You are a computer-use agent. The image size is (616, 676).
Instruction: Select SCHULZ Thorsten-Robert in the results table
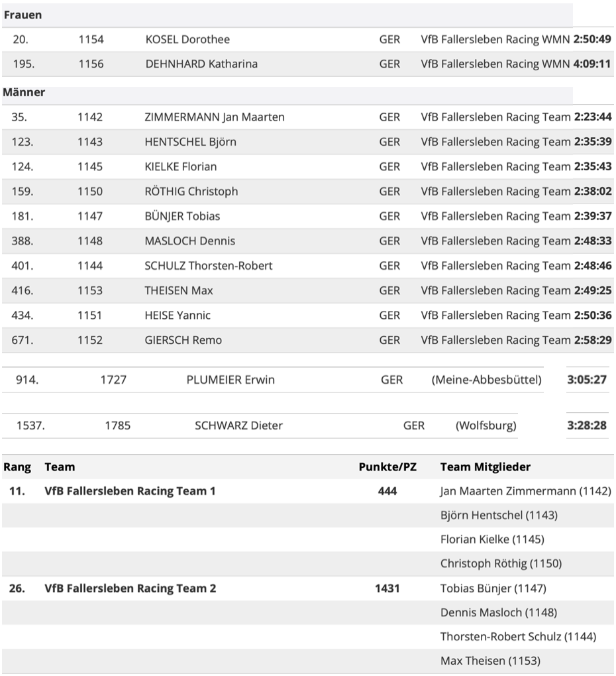[208, 266]
